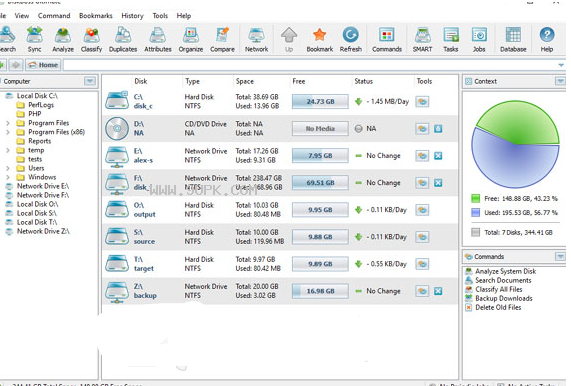Run the Backup Downloads command
Viewport: 571px width, 386px height.
(x=499, y=299)
